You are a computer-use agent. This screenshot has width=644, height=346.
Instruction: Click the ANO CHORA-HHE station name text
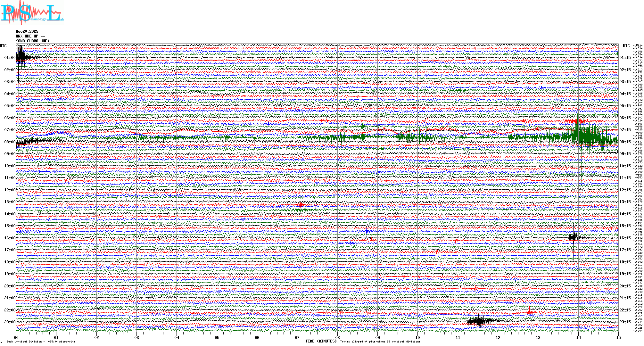coord(33,41)
